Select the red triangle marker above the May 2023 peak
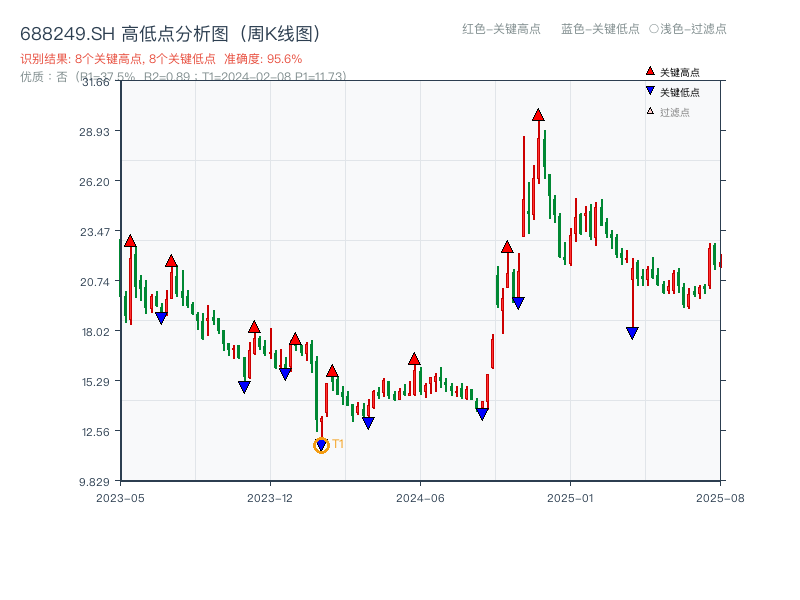 tap(130, 240)
